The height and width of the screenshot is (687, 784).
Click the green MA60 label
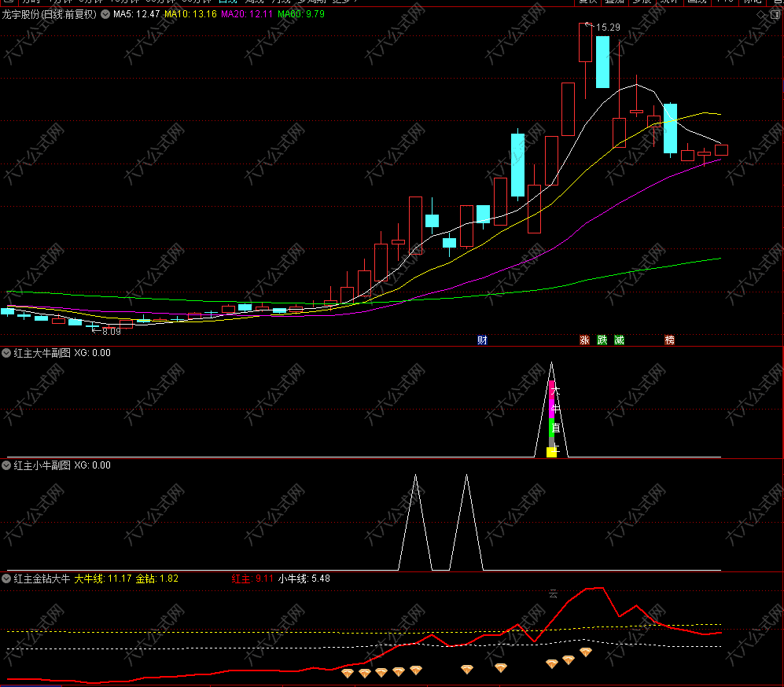300,14
